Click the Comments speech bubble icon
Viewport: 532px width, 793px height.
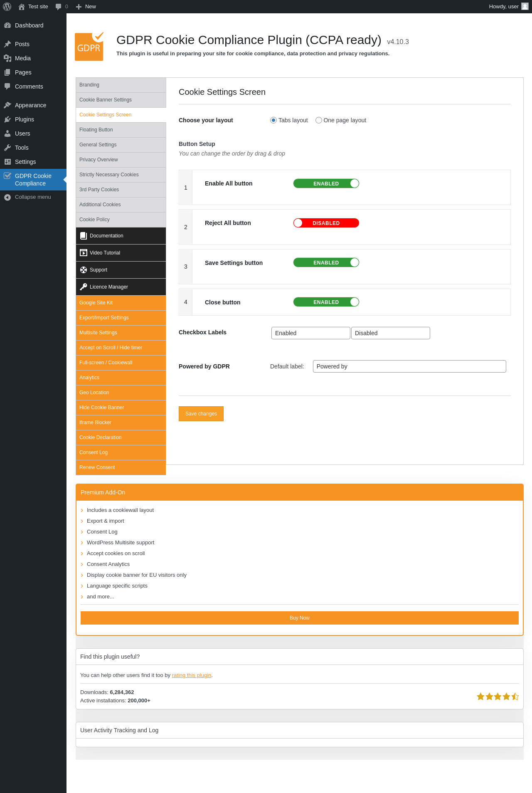pyautogui.click(x=7, y=86)
